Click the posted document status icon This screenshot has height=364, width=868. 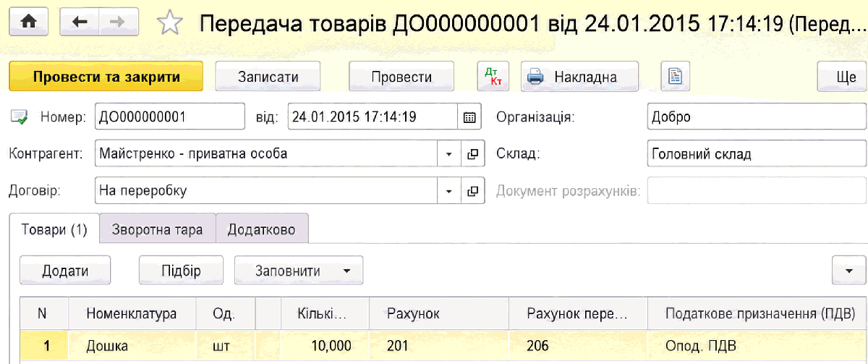pyautogui.click(x=20, y=117)
